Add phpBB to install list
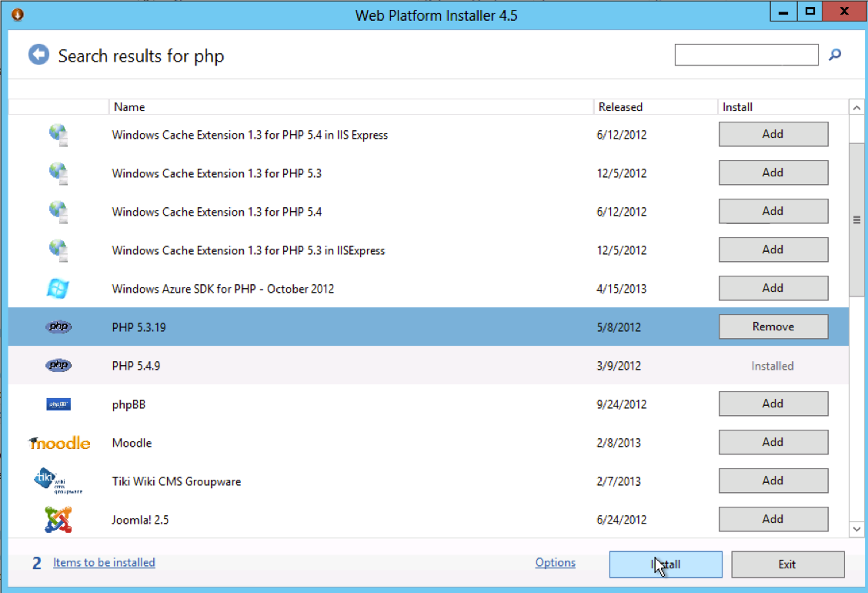 [x=773, y=404]
